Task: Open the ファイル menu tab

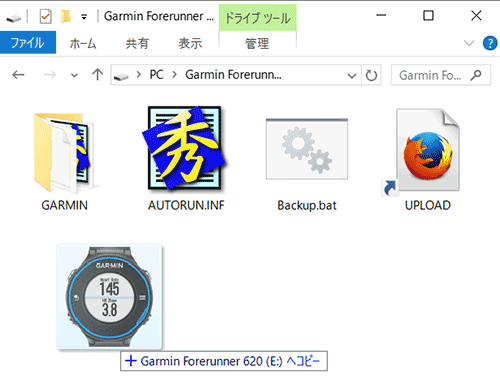Action: pyautogui.click(x=28, y=42)
